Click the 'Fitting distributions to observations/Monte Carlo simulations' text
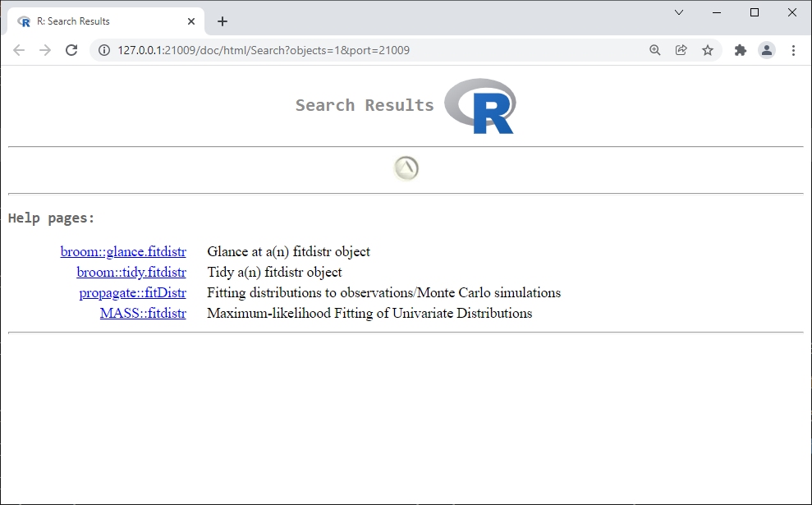Screen dimensions: 812x505 [x=383, y=292]
